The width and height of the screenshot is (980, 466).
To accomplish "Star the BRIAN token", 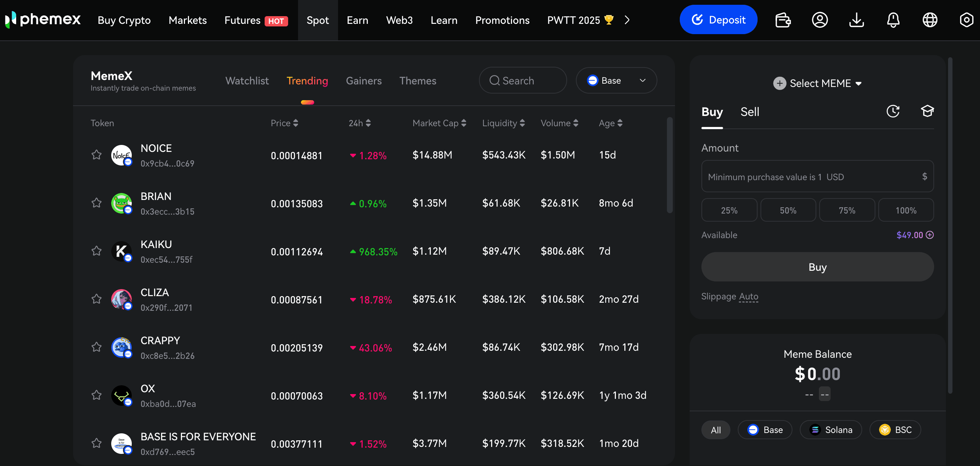I will click(97, 203).
